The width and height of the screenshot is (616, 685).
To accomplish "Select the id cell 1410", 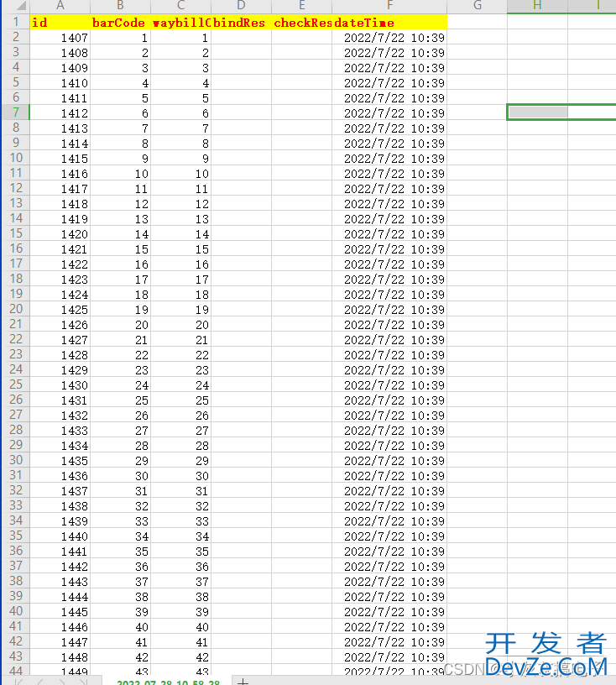I will pos(60,83).
